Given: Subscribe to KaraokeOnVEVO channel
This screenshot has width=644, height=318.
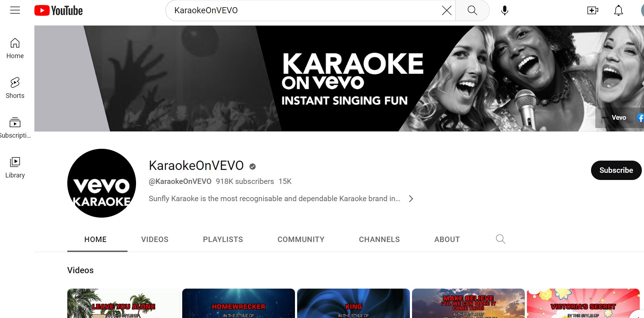Looking at the screenshot, I should [616, 170].
